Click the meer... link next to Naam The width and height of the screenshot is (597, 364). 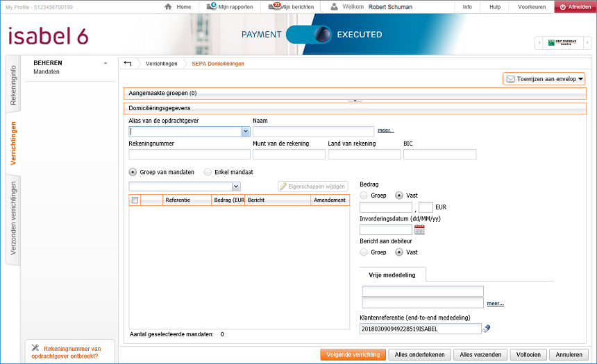(x=386, y=130)
